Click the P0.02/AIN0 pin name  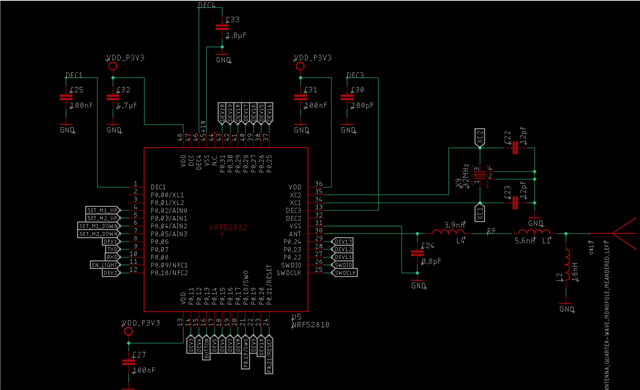tap(169, 211)
